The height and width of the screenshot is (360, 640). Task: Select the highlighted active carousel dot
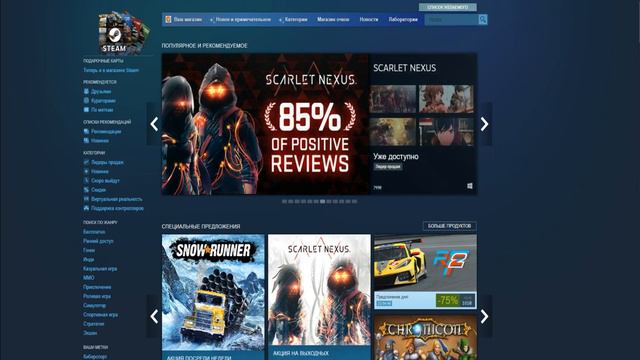click(322, 201)
